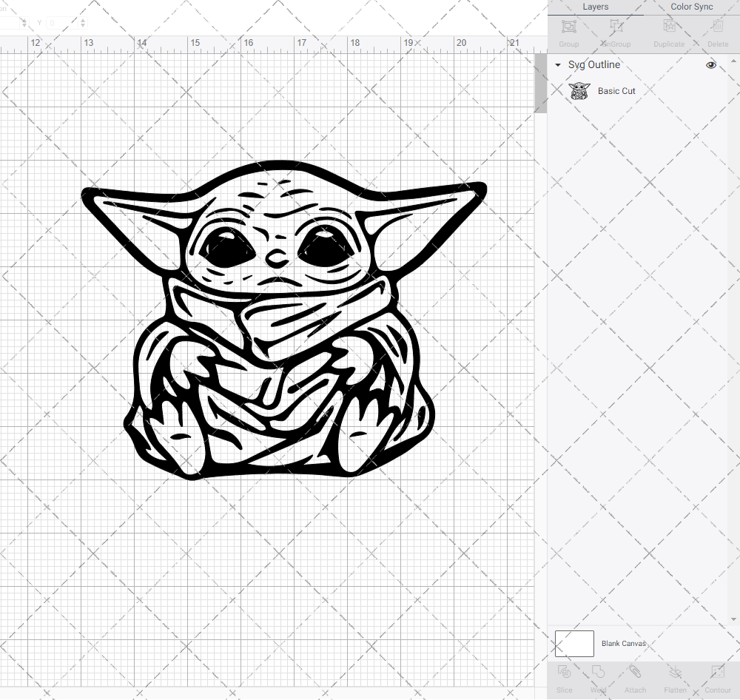Click the Basic Cut layer label
The image size is (740, 700).
click(x=616, y=91)
